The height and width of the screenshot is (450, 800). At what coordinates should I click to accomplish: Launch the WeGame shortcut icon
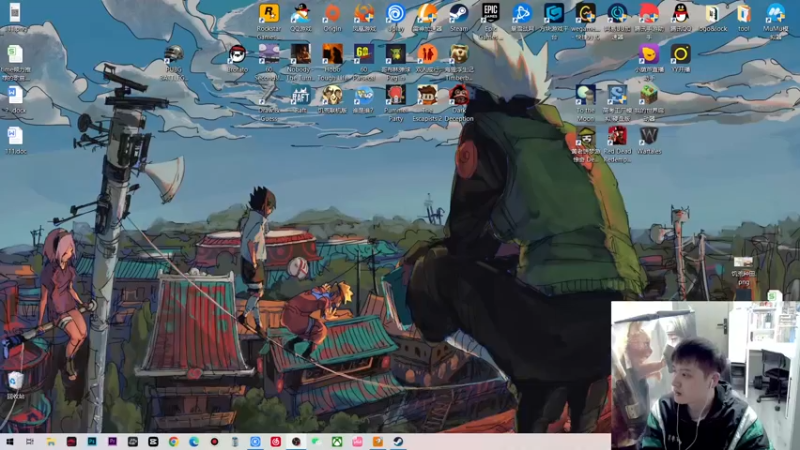(x=585, y=13)
